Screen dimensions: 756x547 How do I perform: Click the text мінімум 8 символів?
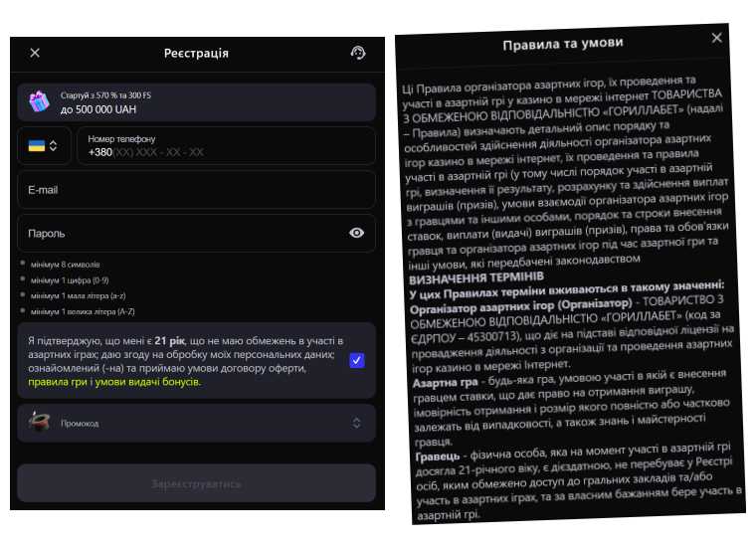pyautogui.click(x=65, y=265)
